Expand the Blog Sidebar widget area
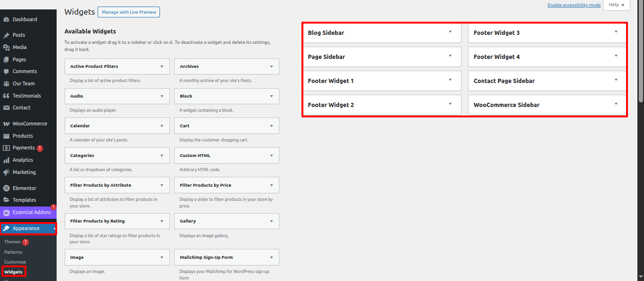The image size is (644, 281). [x=450, y=32]
